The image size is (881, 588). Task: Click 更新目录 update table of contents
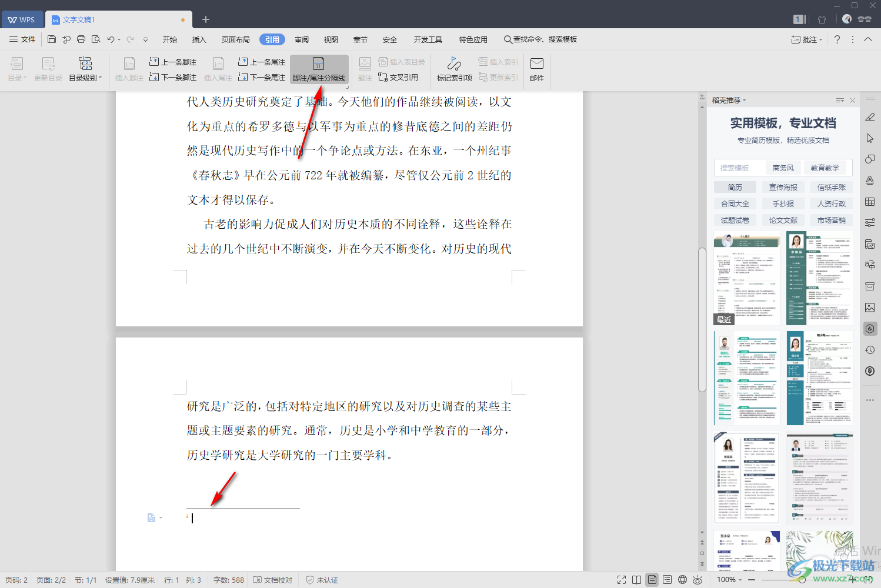click(x=48, y=70)
